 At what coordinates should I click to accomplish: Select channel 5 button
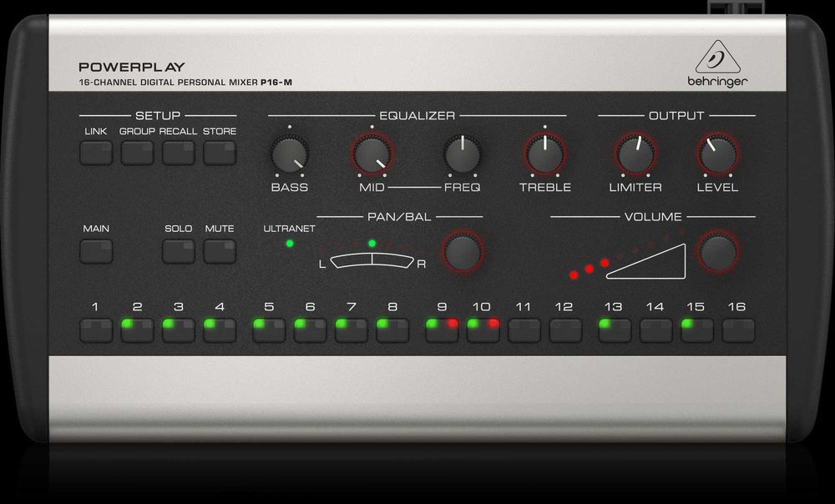pos(269,330)
